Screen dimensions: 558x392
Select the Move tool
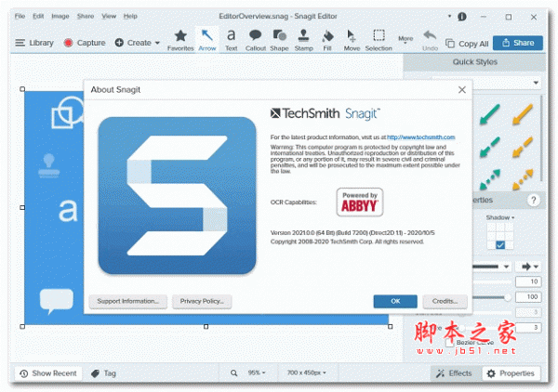pyautogui.click(x=352, y=41)
